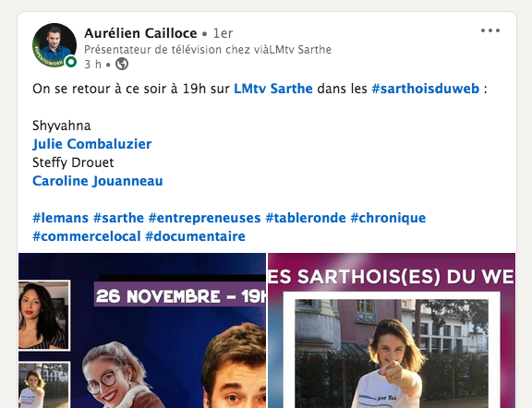Screen dimensions: 532x408
Task: Open the Sarthois(es) du Web image
Action: (392, 330)
